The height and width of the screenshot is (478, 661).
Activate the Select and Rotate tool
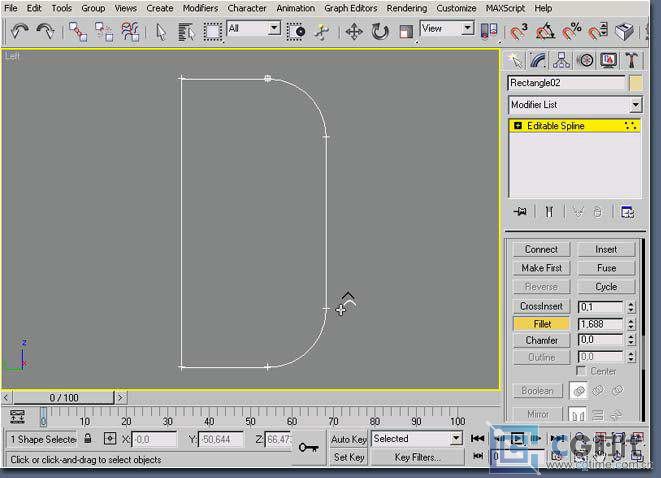coord(380,32)
